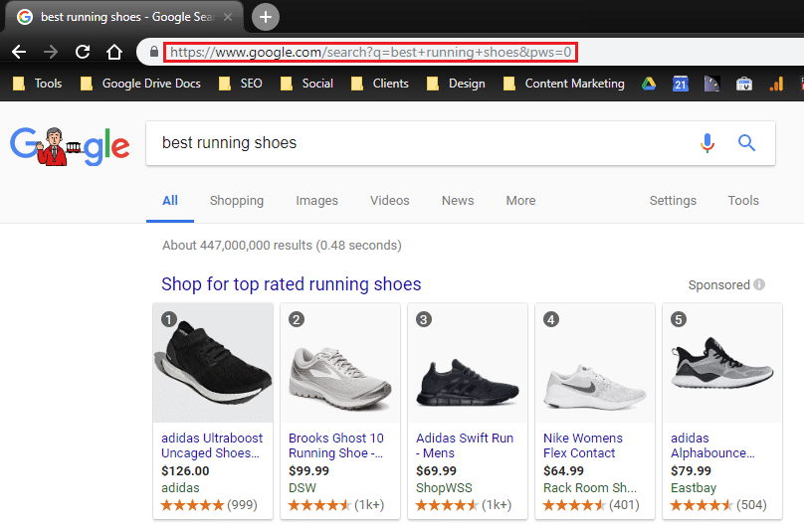
Task: Select the All results tab
Action: (170, 201)
